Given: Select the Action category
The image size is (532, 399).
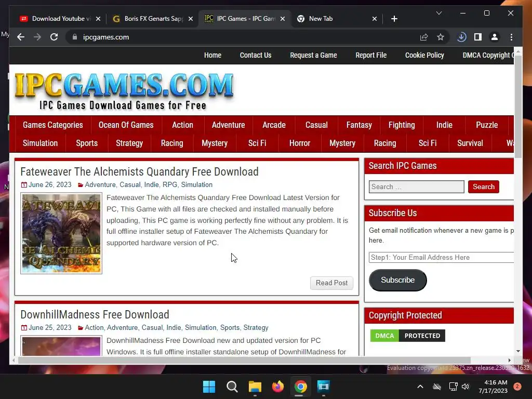Looking at the screenshot, I should tap(182, 125).
